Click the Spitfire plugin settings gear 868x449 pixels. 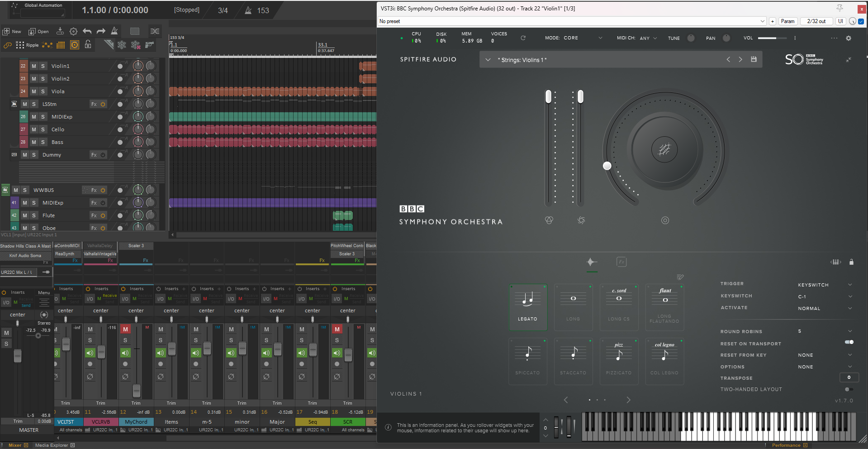pos(849,38)
